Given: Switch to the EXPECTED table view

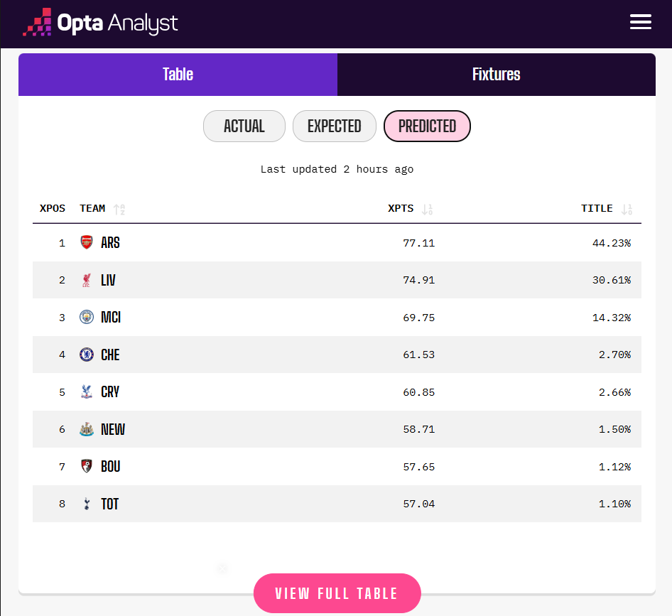Looking at the screenshot, I should pos(334,126).
